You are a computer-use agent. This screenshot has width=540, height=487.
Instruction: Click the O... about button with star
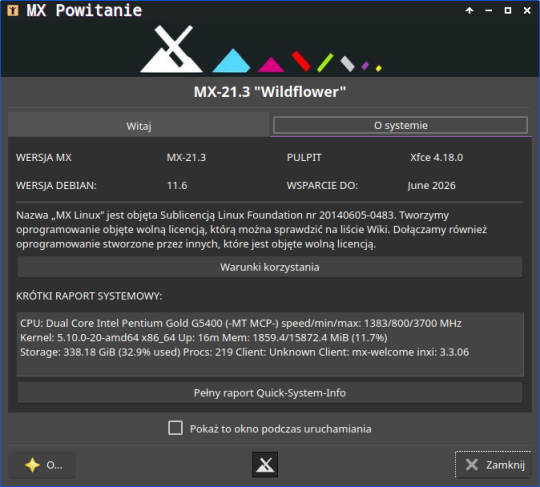(42, 465)
